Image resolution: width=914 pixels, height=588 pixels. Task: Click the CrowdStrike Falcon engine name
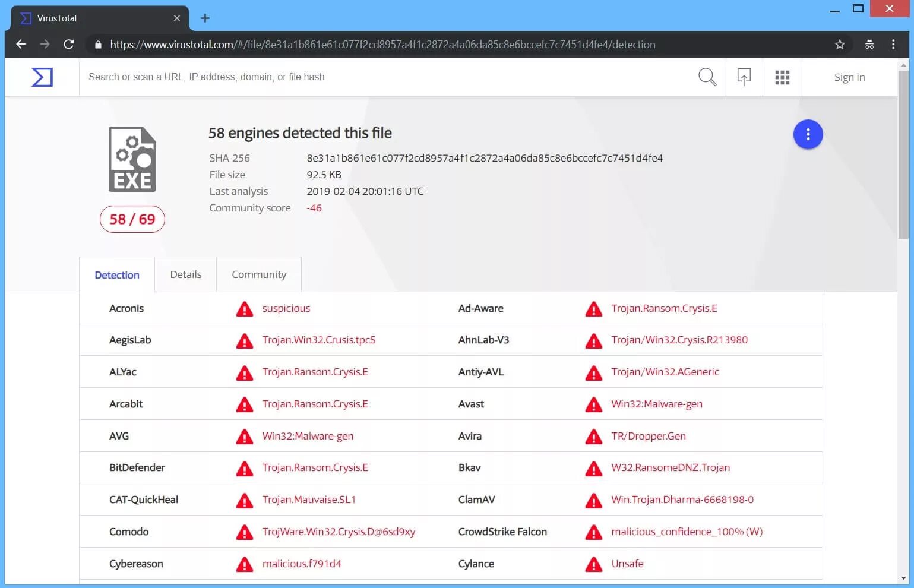tap(502, 532)
